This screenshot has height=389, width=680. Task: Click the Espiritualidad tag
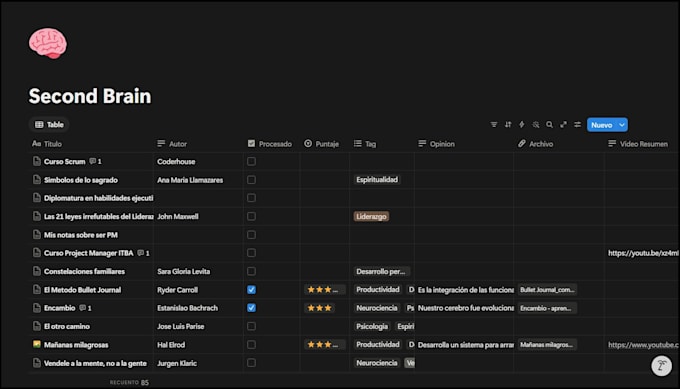point(377,180)
